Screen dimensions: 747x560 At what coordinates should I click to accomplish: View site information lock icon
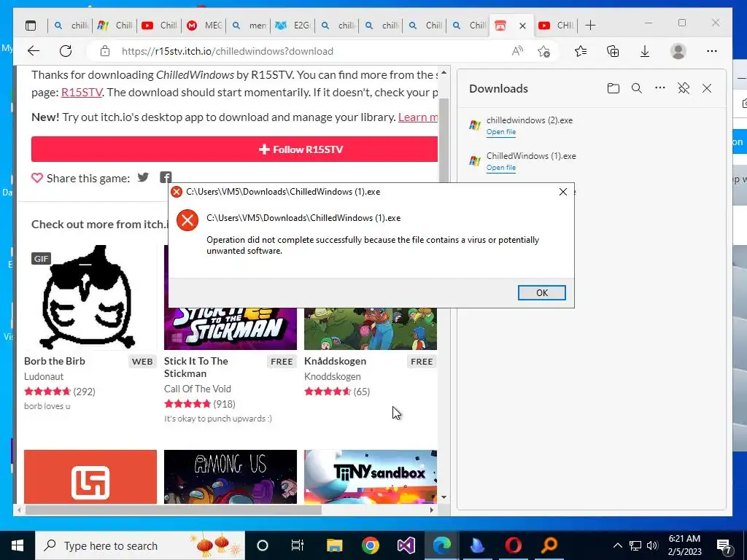pos(105,51)
